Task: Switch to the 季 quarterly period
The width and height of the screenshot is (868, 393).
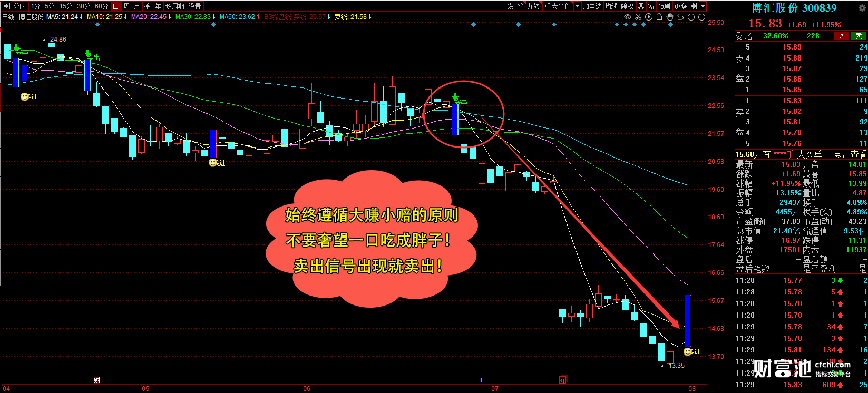Action: 148,6
